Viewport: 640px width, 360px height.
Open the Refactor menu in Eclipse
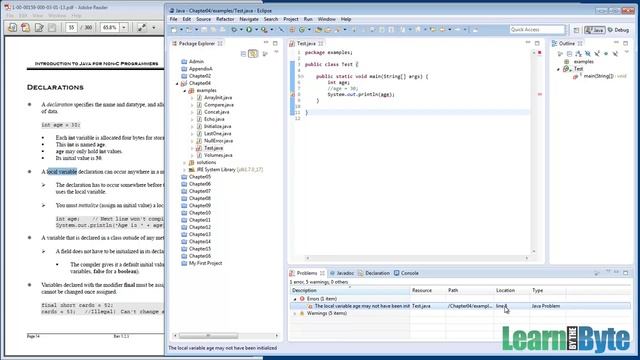pos(225,19)
